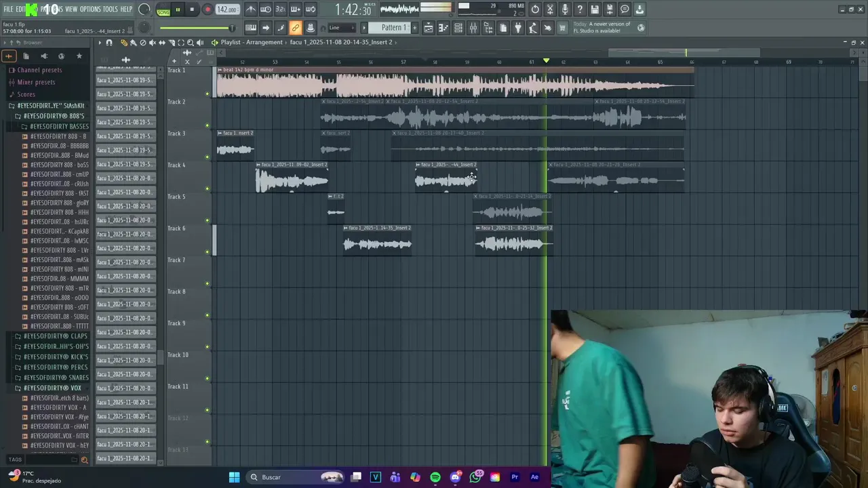This screenshot has height=488, width=868.
Task: Toggle wait for input to start playing
Action: click(x=266, y=9)
